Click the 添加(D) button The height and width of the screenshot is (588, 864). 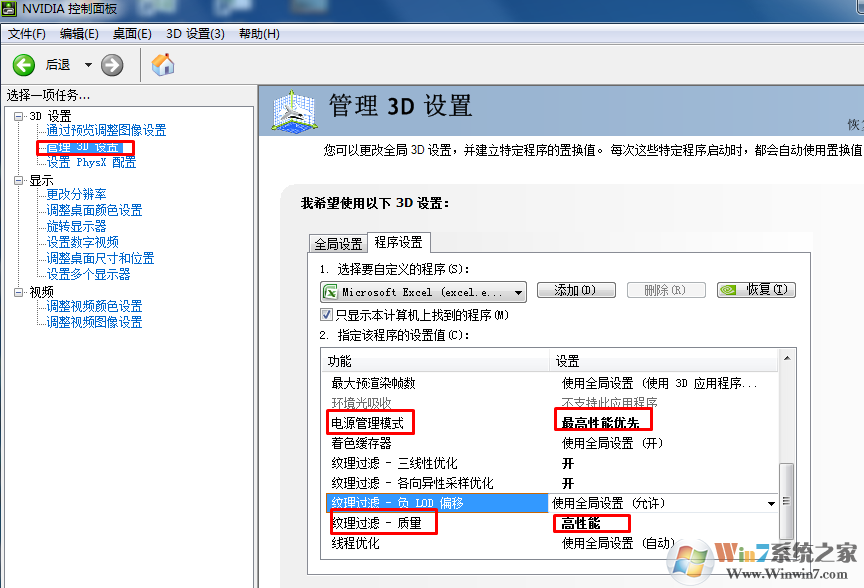tap(576, 290)
